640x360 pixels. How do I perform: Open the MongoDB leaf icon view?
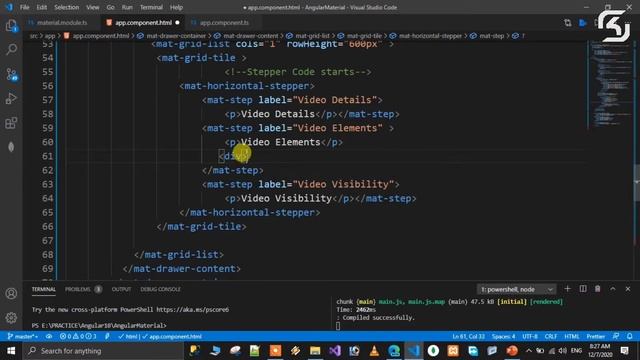pyautogui.click(x=11, y=147)
